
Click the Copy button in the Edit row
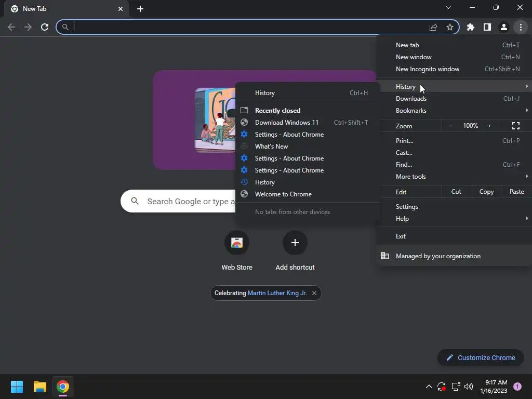486,192
